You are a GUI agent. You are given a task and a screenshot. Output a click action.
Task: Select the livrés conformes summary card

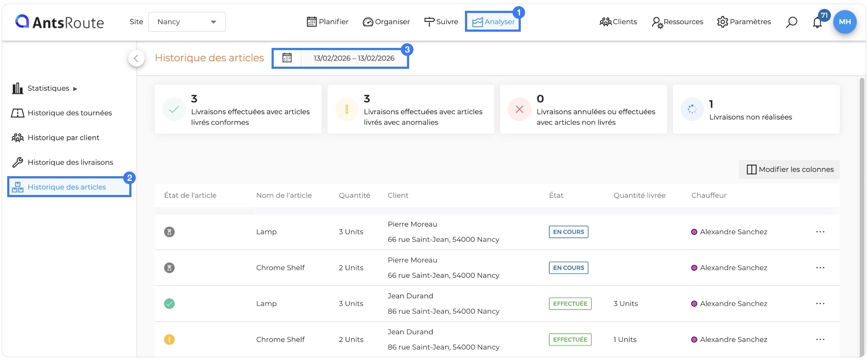(x=238, y=109)
